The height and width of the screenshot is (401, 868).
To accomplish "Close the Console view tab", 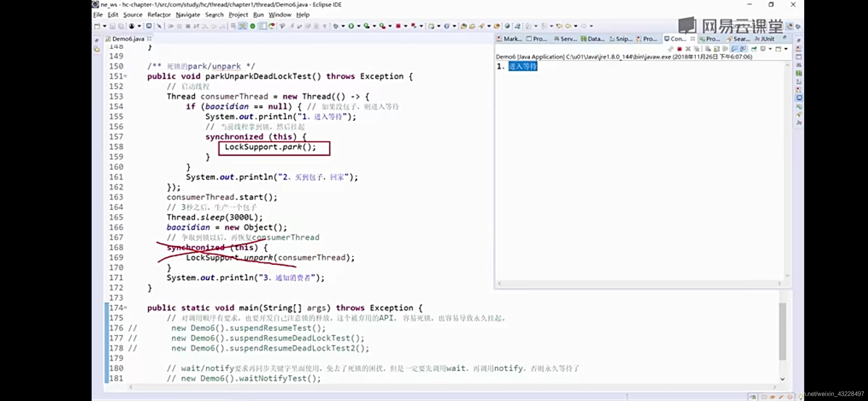I will [693, 39].
